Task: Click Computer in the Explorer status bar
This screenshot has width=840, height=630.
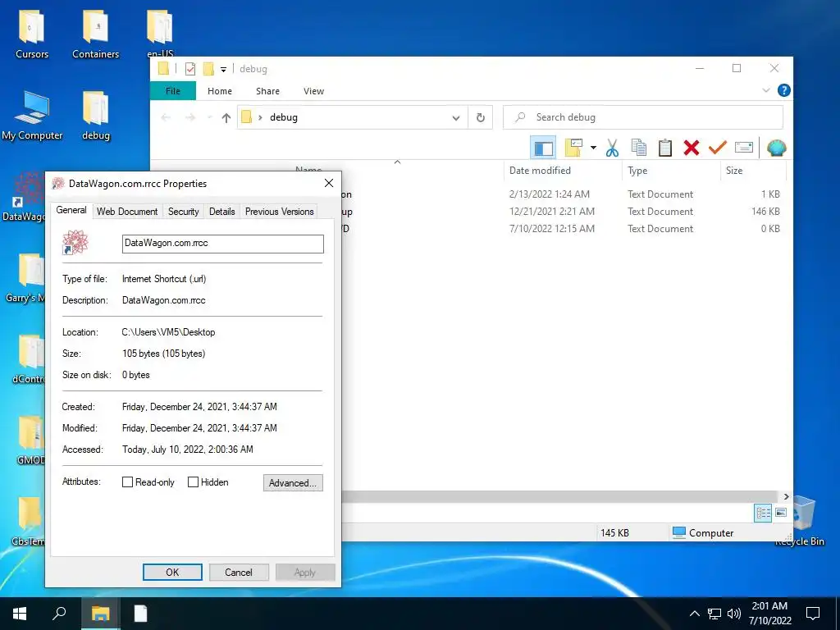Action: point(703,532)
